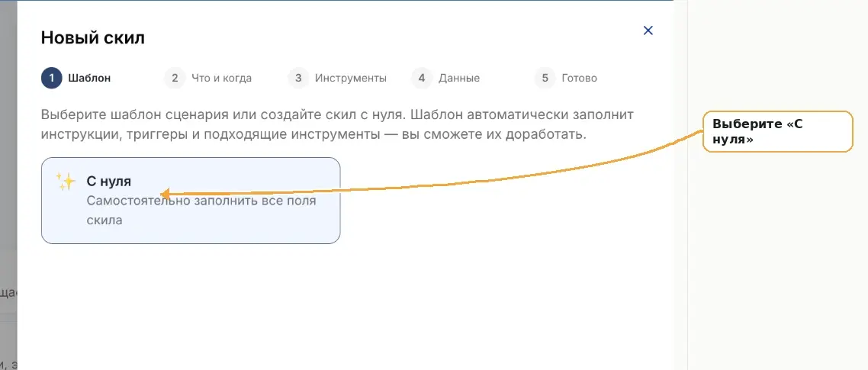The width and height of the screenshot is (868, 370).
Task: Select the «С нуля» template card
Action: tap(191, 201)
